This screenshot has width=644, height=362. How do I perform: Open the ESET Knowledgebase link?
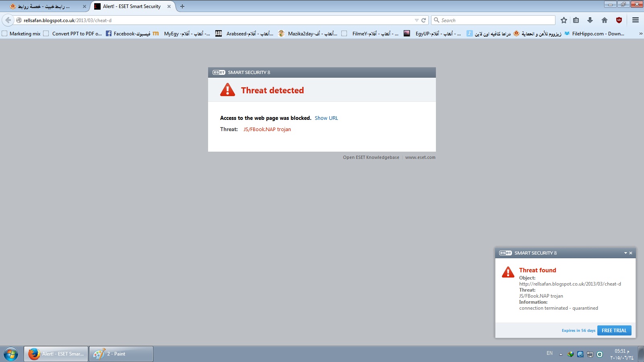coord(371,158)
